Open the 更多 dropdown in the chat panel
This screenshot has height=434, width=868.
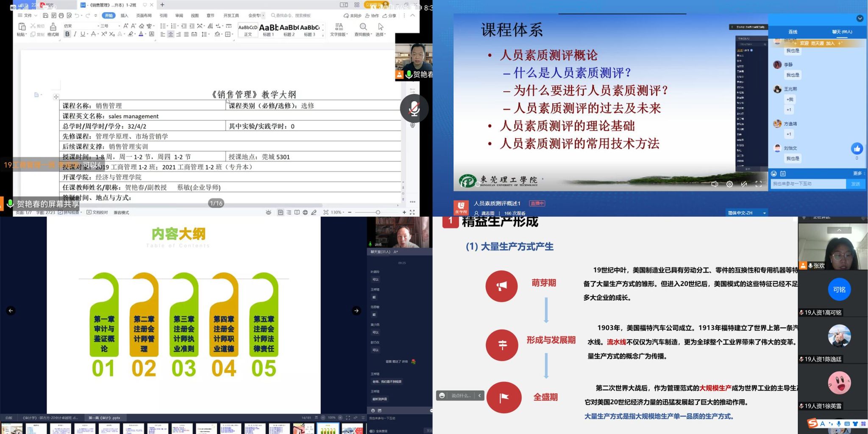click(x=857, y=173)
